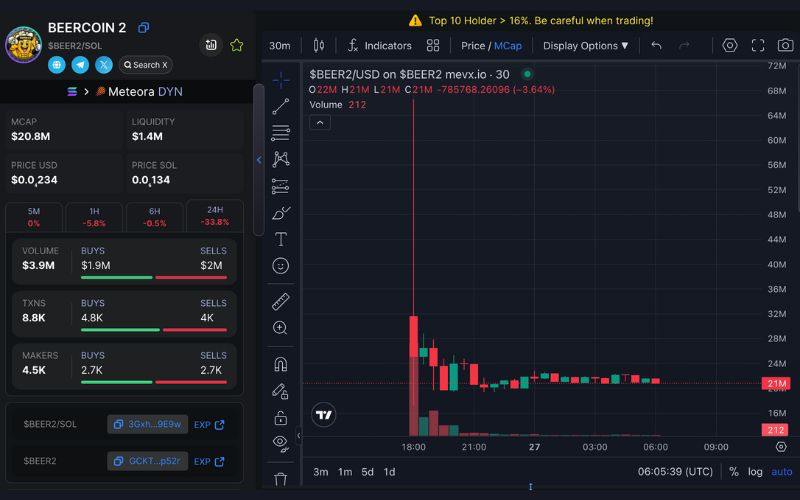Click the BEERCOIN 2 token avatar
The image size is (800, 500).
point(23,45)
